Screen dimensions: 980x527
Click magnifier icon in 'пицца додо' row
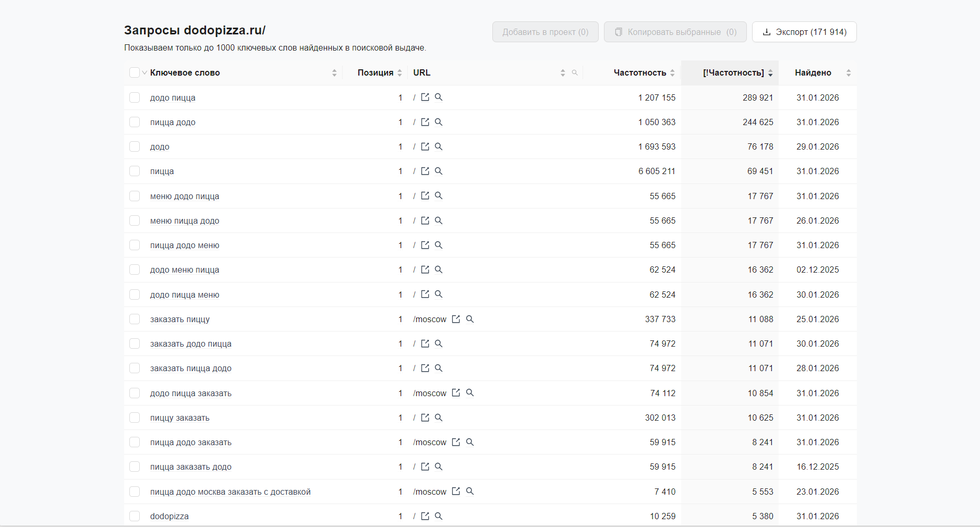click(439, 122)
